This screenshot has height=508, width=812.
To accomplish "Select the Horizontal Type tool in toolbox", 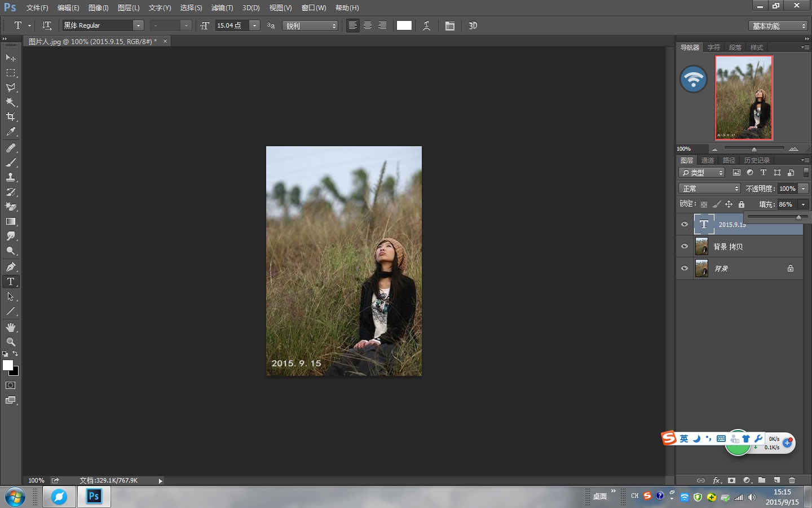I will 11,282.
